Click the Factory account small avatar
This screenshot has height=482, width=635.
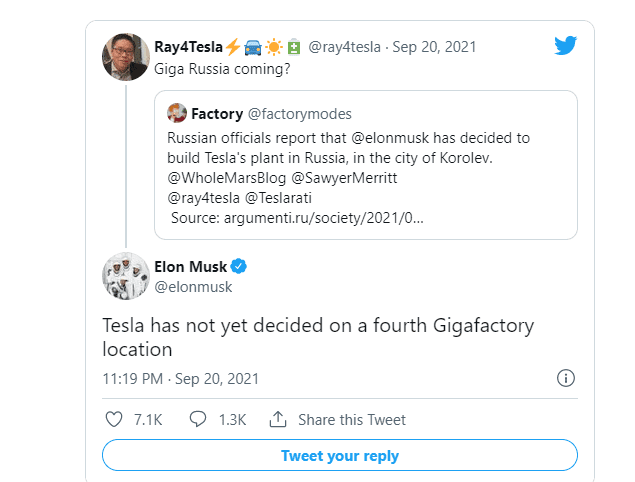pyautogui.click(x=176, y=113)
